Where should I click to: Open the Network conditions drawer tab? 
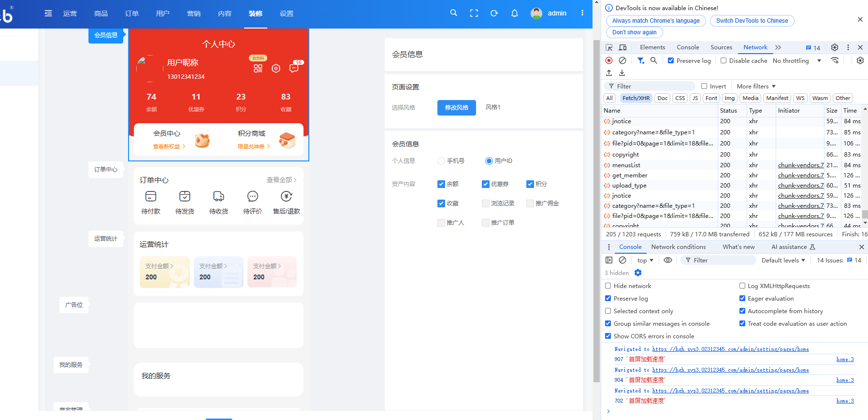pyautogui.click(x=679, y=247)
